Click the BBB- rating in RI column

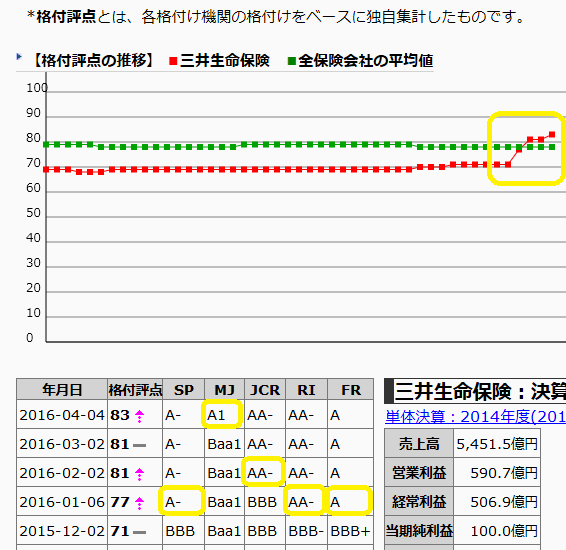click(x=306, y=531)
